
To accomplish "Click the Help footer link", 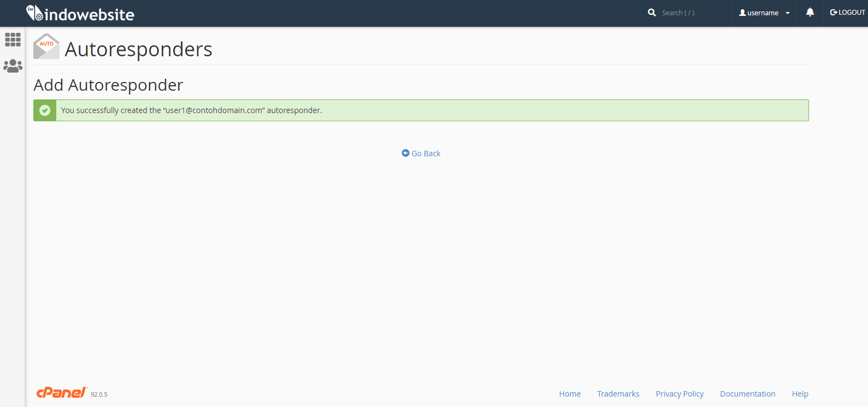I will [800, 394].
